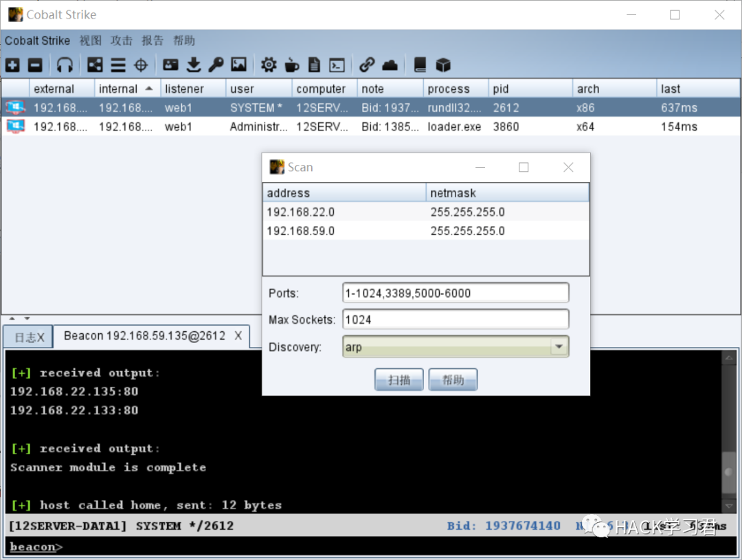Minimize the Scan dialog window
Screen dimensions: 742x560
pyautogui.click(x=480, y=167)
